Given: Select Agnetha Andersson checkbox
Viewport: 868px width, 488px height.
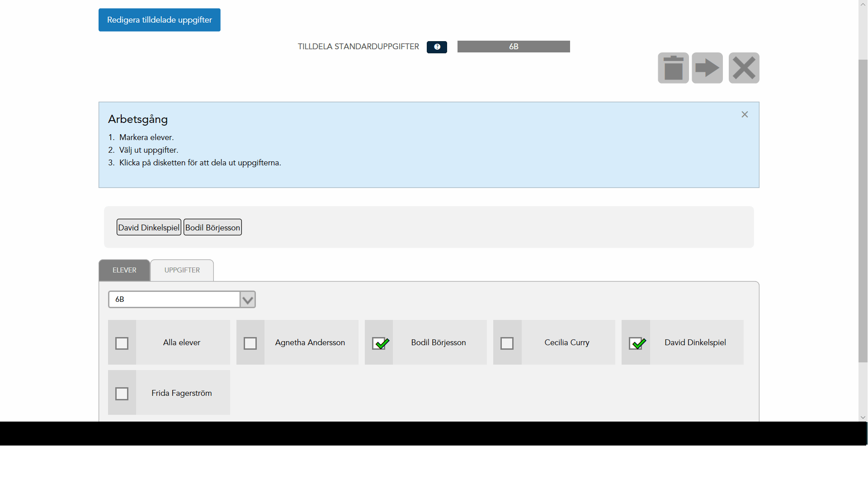Looking at the screenshot, I should point(250,343).
